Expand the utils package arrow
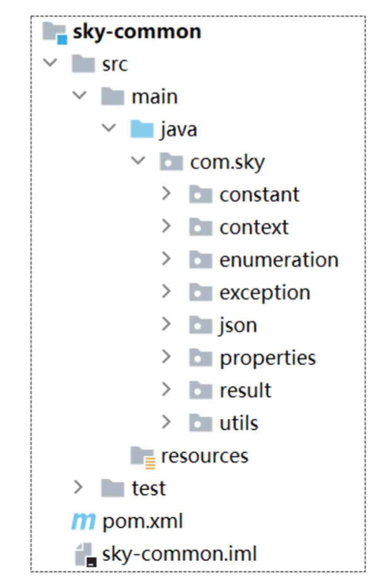This screenshot has height=585, width=392. [x=166, y=422]
